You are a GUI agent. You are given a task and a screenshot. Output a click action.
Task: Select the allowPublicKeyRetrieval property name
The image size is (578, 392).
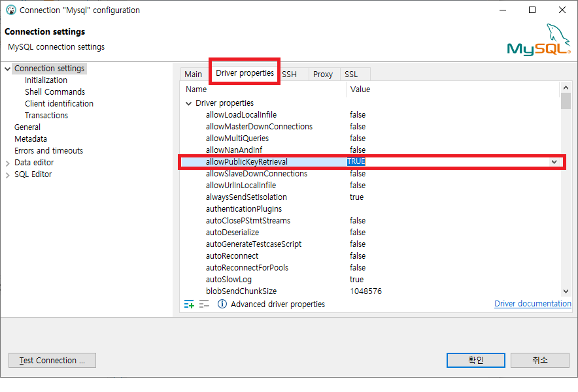click(246, 162)
